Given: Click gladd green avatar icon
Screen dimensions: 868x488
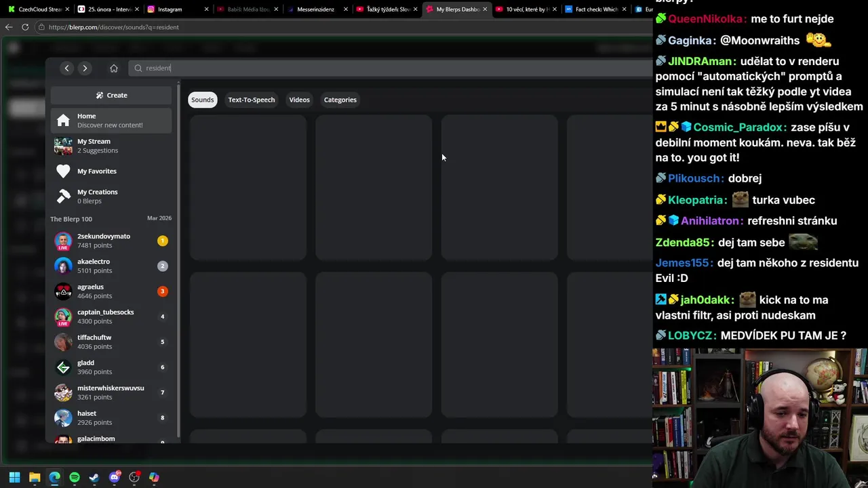Looking at the screenshot, I should tap(63, 367).
